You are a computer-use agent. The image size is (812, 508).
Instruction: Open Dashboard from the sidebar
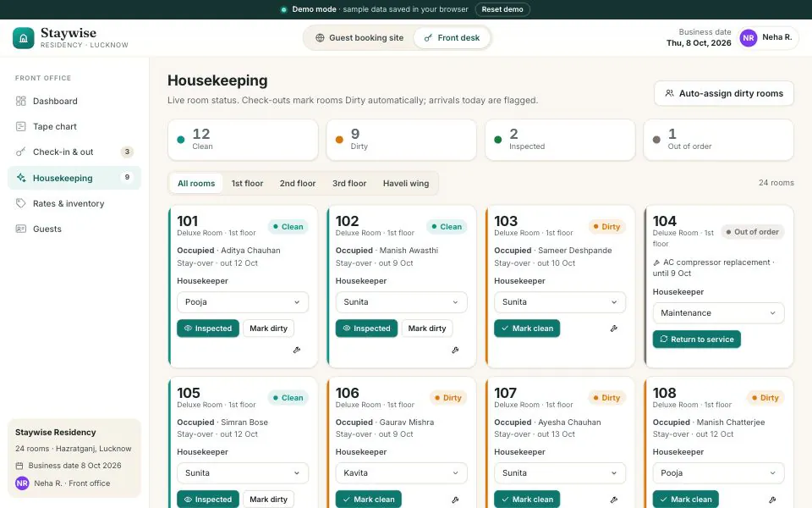tap(74, 101)
